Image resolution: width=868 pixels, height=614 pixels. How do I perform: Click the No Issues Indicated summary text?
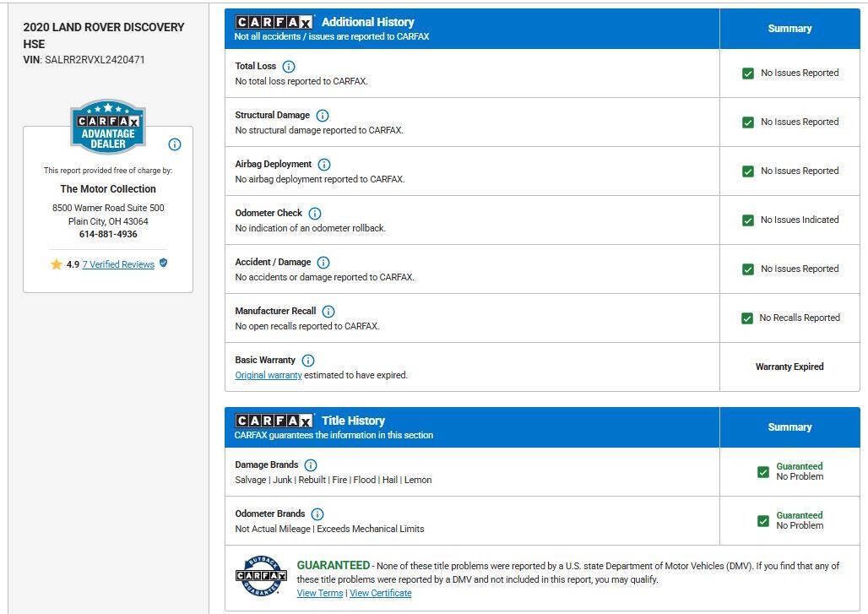[800, 220]
